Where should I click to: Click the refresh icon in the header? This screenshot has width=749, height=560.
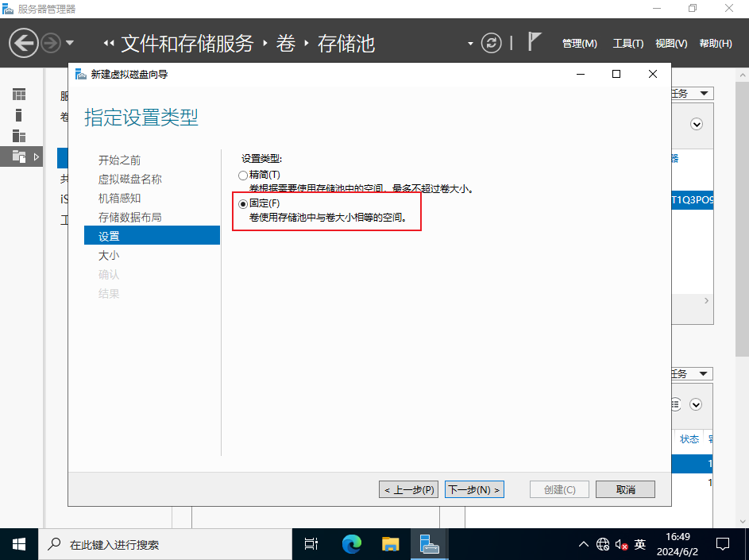pyautogui.click(x=492, y=43)
